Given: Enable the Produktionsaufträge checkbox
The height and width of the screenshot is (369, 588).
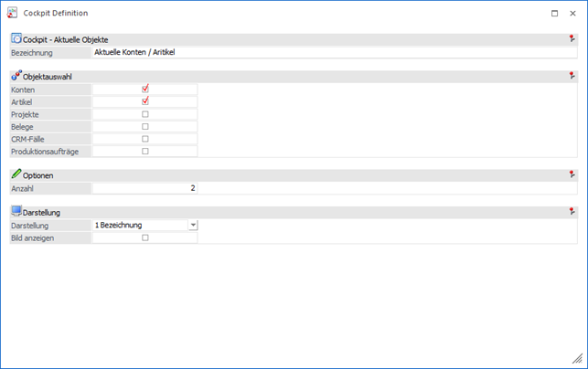Looking at the screenshot, I should [x=144, y=152].
